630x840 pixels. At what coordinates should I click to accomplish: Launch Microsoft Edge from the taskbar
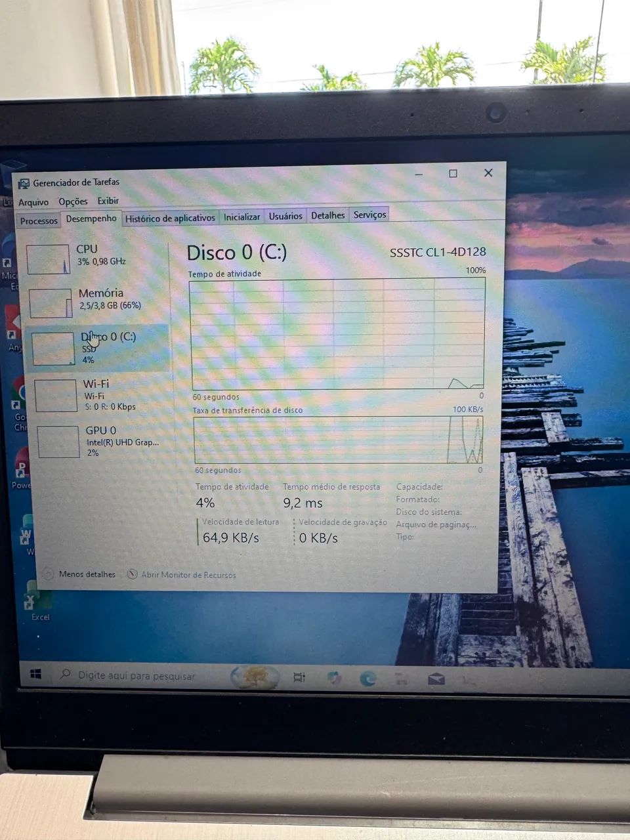(x=368, y=679)
